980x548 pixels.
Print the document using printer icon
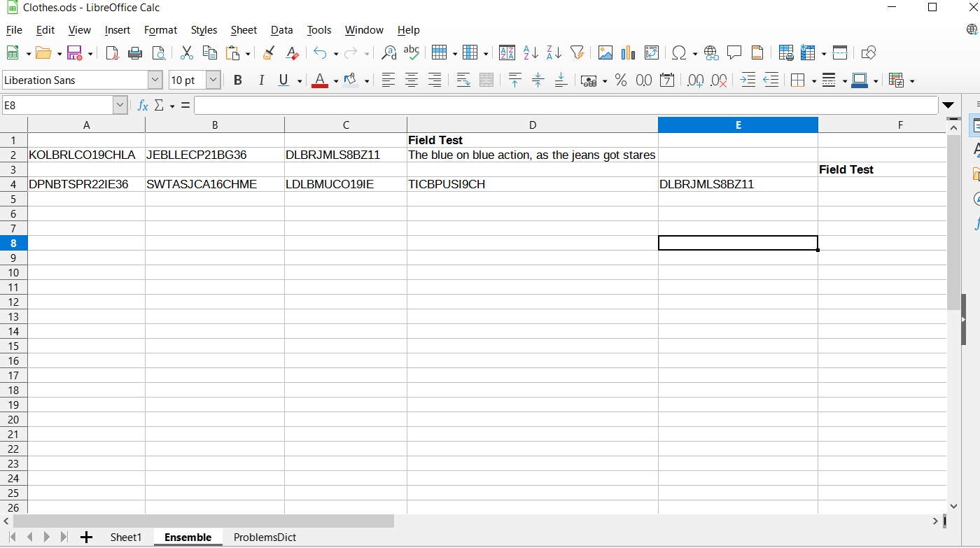pyautogui.click(x=136, y=52)
